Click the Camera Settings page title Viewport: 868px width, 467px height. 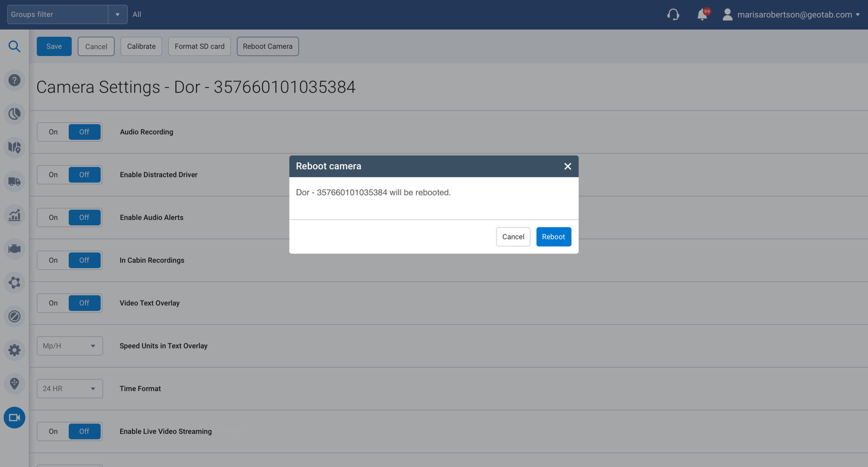196,87
